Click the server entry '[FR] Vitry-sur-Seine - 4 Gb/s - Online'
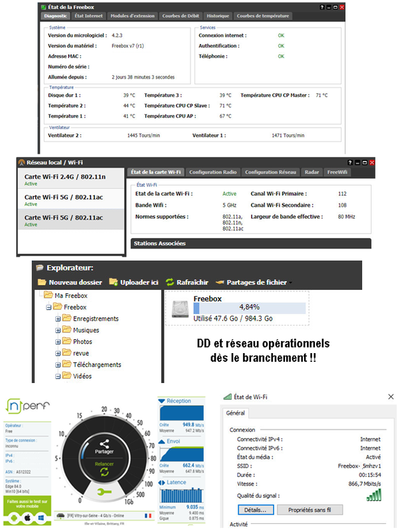The image size is (402, 532). [x=95, y=516]
